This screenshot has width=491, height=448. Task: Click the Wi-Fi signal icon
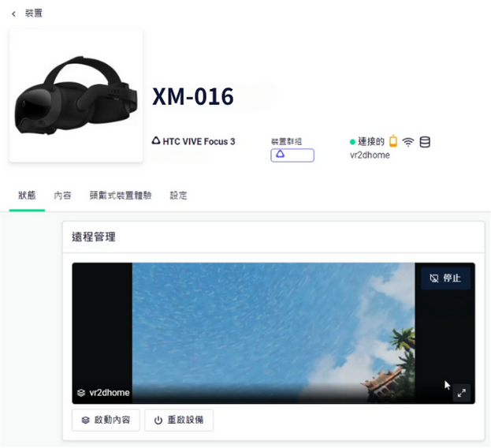pyautogui.click(x=408, y=143)
